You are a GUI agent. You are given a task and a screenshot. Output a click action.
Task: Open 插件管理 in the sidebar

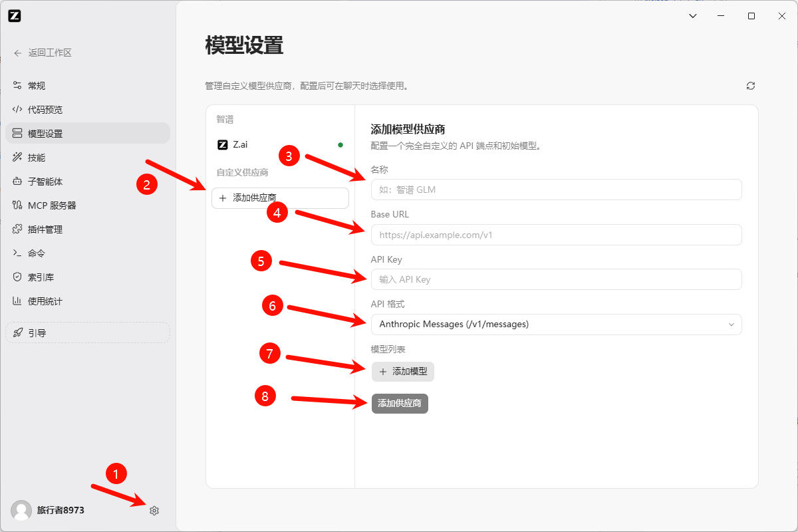pos(88,229)
